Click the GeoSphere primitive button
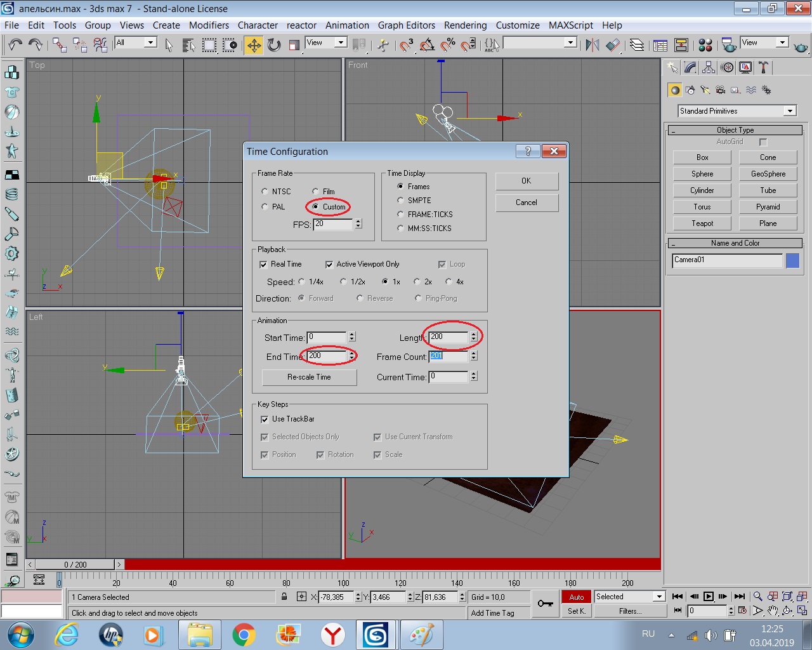 coord(768,174)
